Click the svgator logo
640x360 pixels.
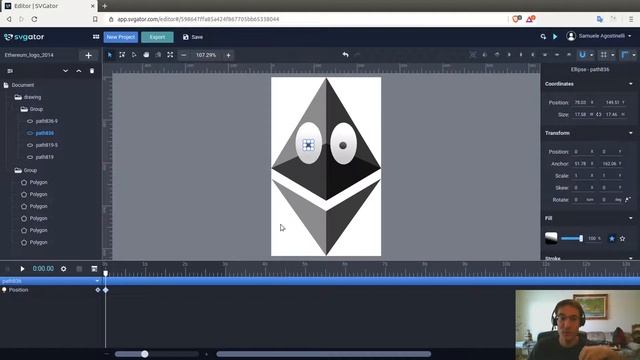24,37
